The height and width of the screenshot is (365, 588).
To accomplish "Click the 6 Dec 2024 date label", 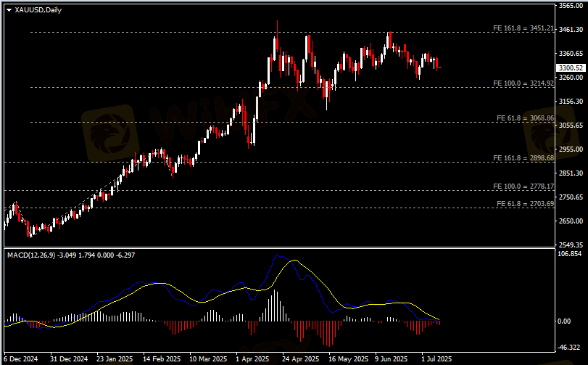I will 20,359.
